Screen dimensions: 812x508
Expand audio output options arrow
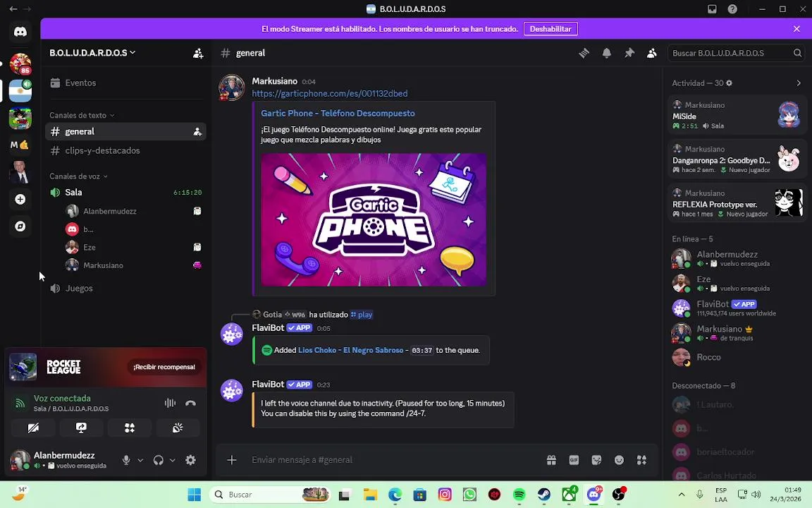click(x=173, y=460)
